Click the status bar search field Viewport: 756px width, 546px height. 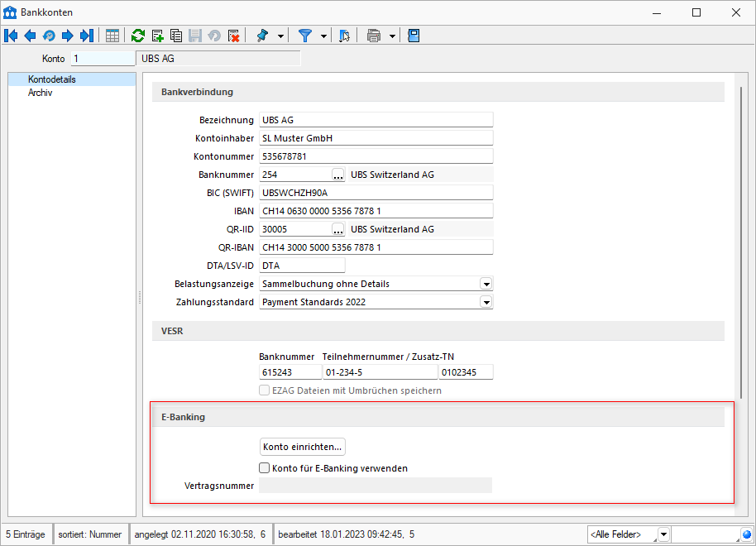(706, 534)
